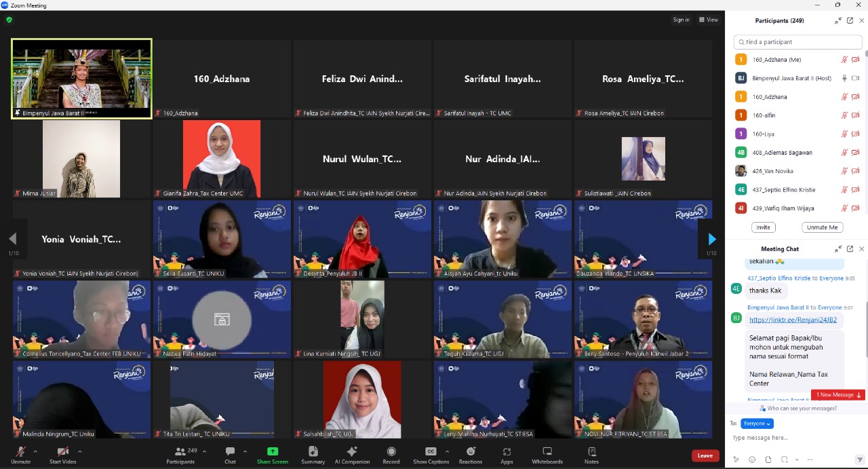The image size is (868, 469).
Task: Open the Whiteboards tool
Action: [547, 455]
